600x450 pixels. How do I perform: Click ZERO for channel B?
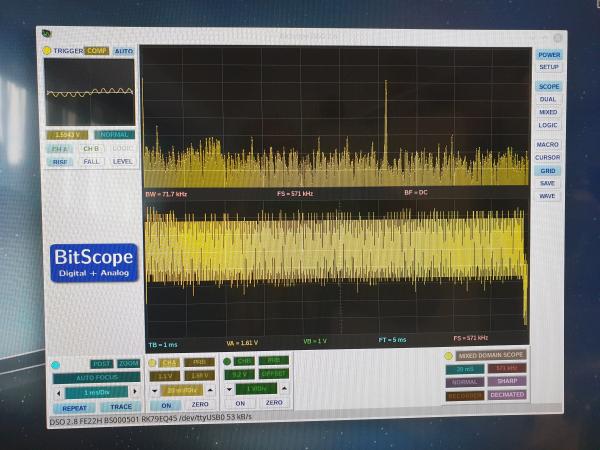(x=274, y=403)
